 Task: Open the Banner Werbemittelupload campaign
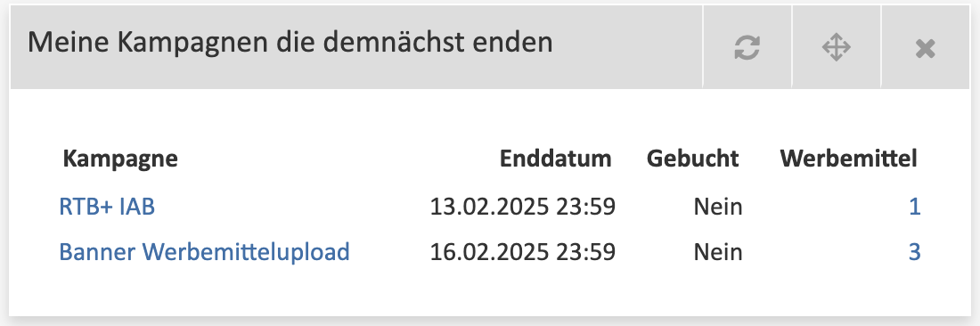pos(204,252)
